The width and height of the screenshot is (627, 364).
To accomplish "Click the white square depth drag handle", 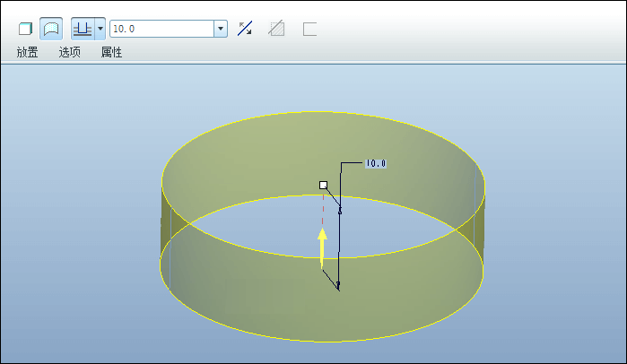I will (x=324, y=185).
